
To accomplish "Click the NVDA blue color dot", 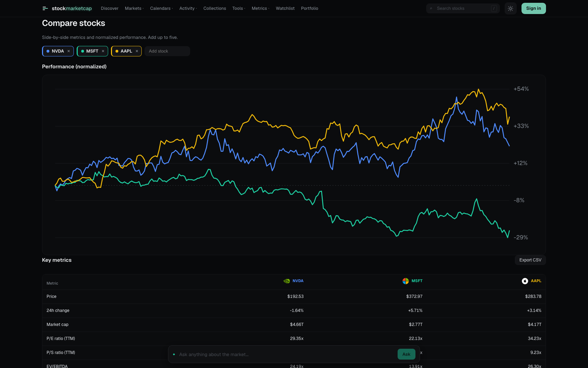I will [x=48, y=51].
